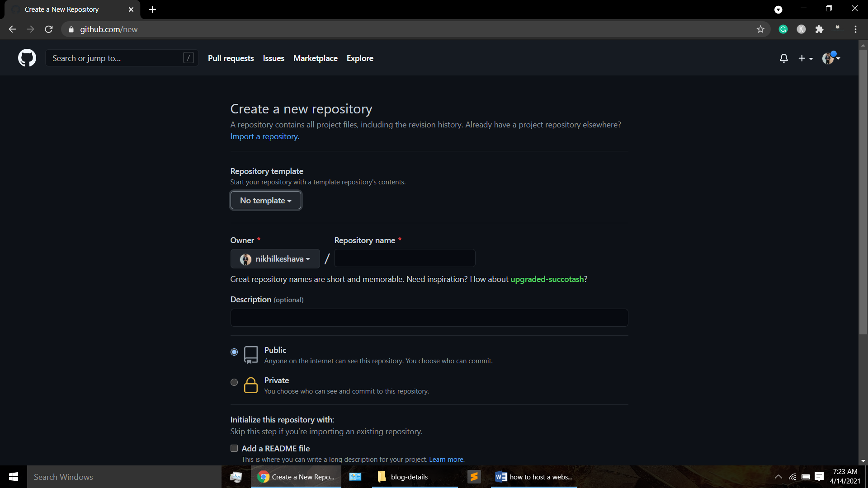The image size is (868, 488).
Task: Open the nikhilkeshava owner dropdown
Action: point(275,259)
